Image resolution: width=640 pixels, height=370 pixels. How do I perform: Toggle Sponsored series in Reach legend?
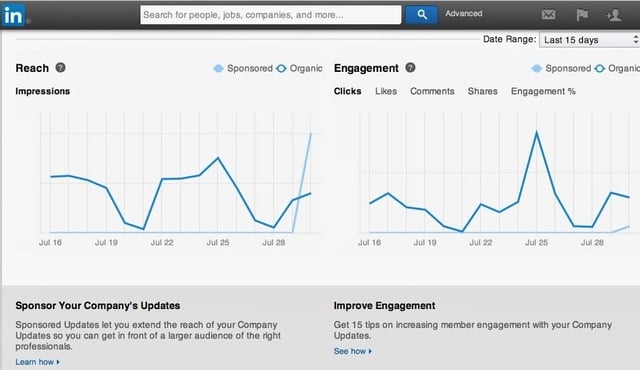pyautogui.click(x=243, y=68)
